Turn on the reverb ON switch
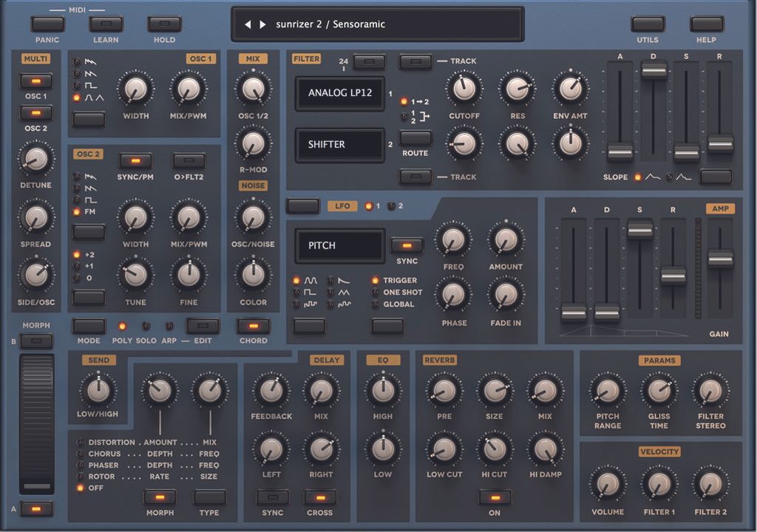The height and width of the screenshot is (532, 757). [494, 499]
